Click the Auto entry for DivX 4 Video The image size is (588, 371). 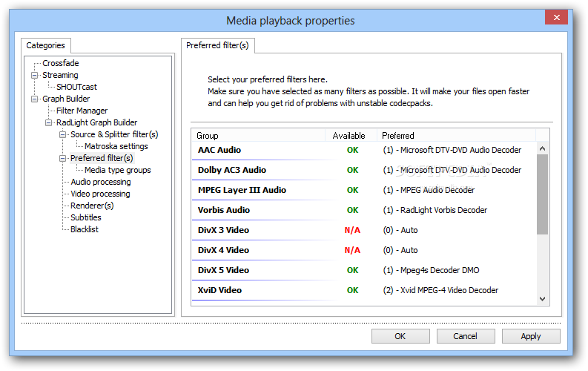point(400,250)
